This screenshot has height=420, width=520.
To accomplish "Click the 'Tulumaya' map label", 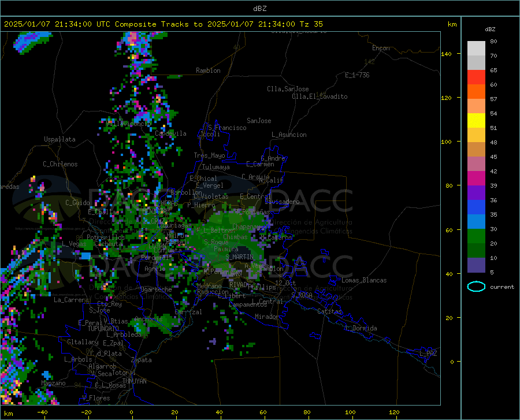I will click(x=216, y=167).
